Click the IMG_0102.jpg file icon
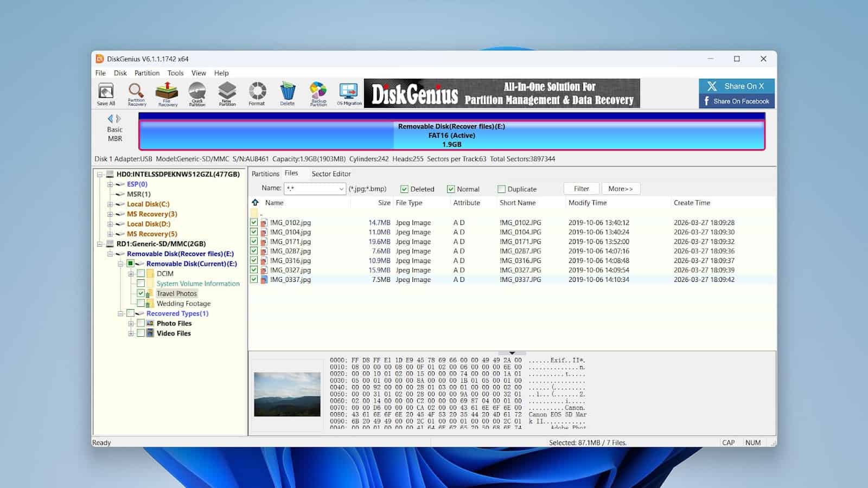This screenshot has height=488, width=868. tap(264, 222)
